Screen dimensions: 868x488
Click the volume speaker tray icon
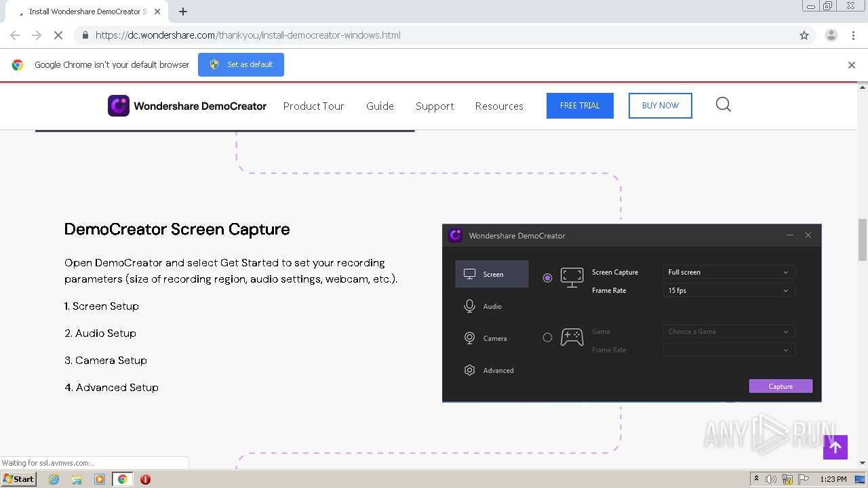coord(771,479)
